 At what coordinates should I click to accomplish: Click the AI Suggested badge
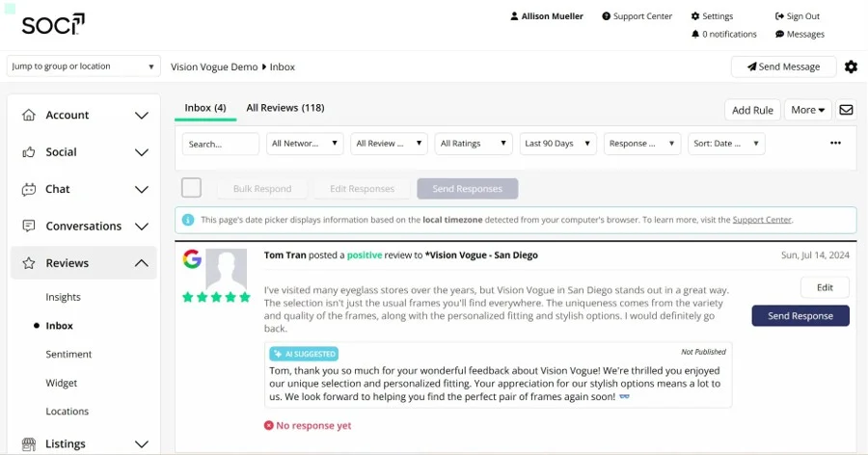pos(304,354)
